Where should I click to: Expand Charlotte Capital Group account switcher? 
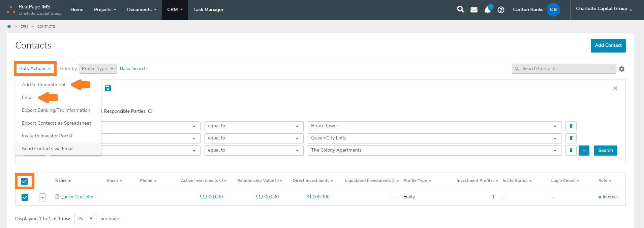[x=604, y=9]
